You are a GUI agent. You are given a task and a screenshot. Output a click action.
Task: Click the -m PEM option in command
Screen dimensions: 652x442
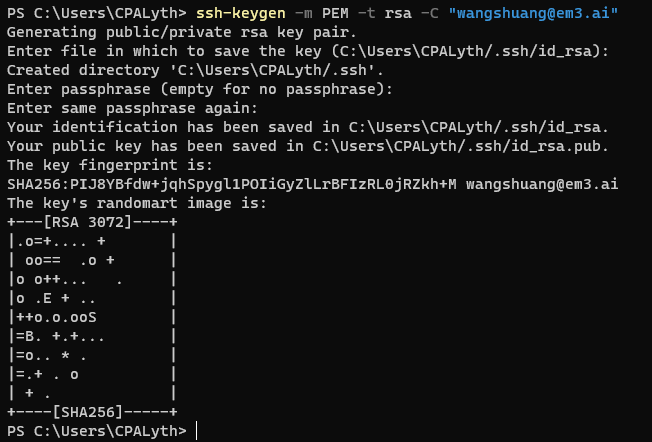(322, 13)
